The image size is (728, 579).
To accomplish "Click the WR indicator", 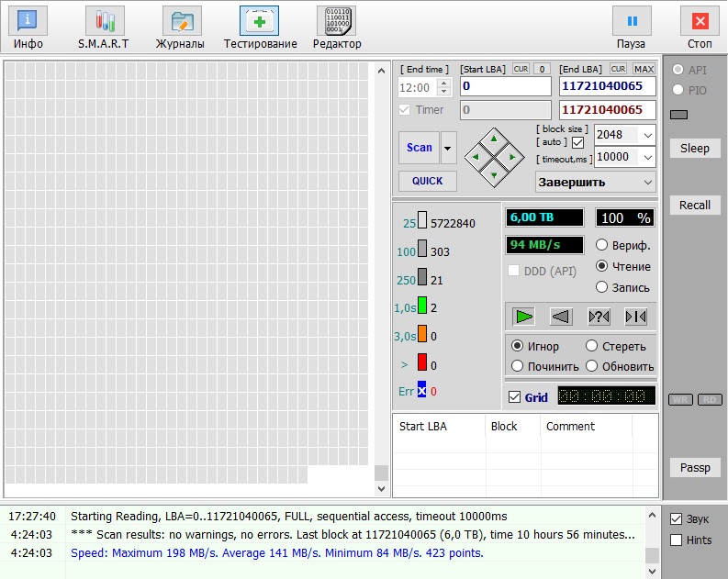I will [x=680, y=399].
